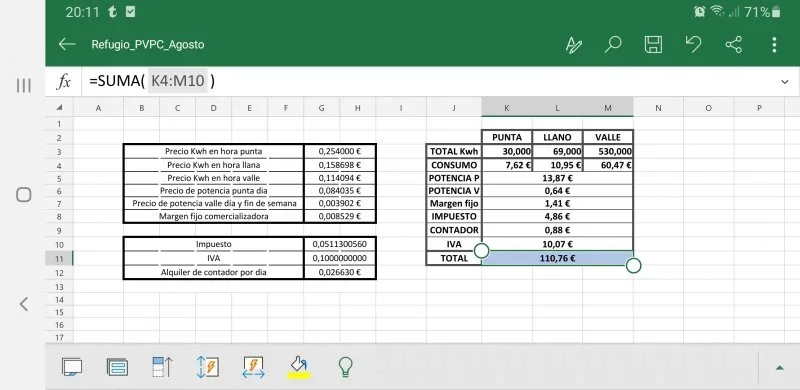
Task: Select CONSUMO value 7,62 €
Action: (507, 165)
